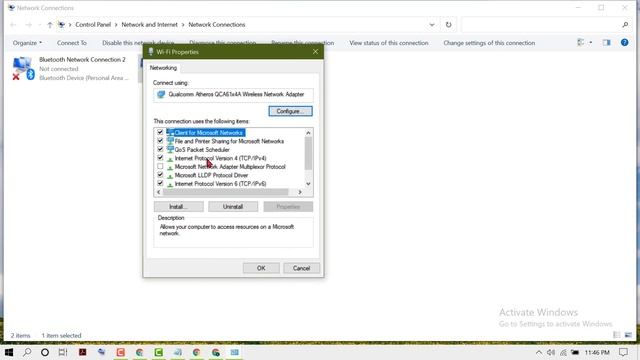This screenshot has height=360, width=640.
Task: Click the items list scroll-down arrow
Action: pyautogui.click(x=308, y=184)
